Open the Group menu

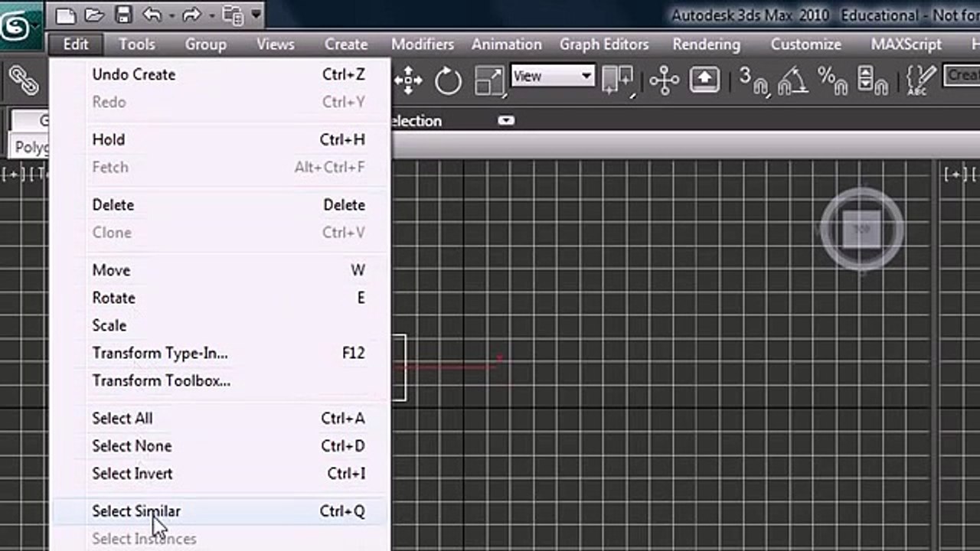tap(205, 44)
